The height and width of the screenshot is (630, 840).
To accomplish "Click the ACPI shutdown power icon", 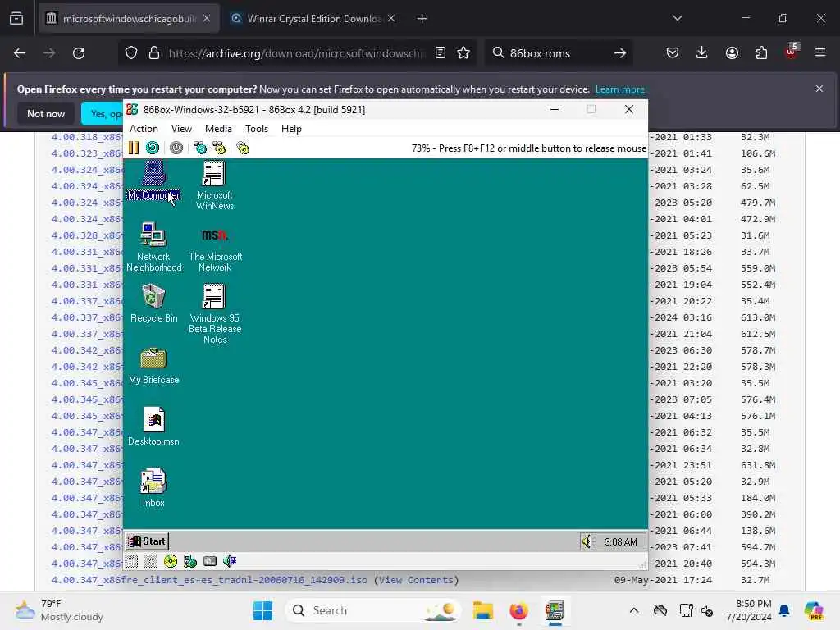I will [176, 148].
